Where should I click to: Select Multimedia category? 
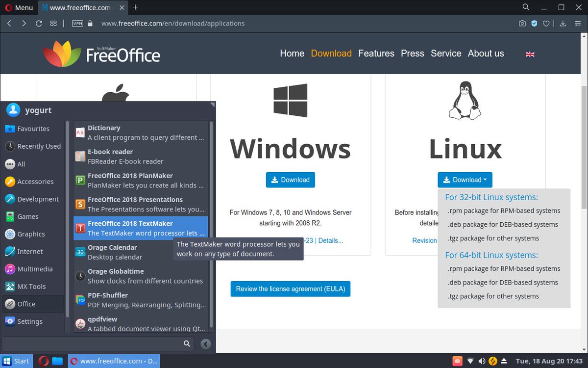(33, 269)
